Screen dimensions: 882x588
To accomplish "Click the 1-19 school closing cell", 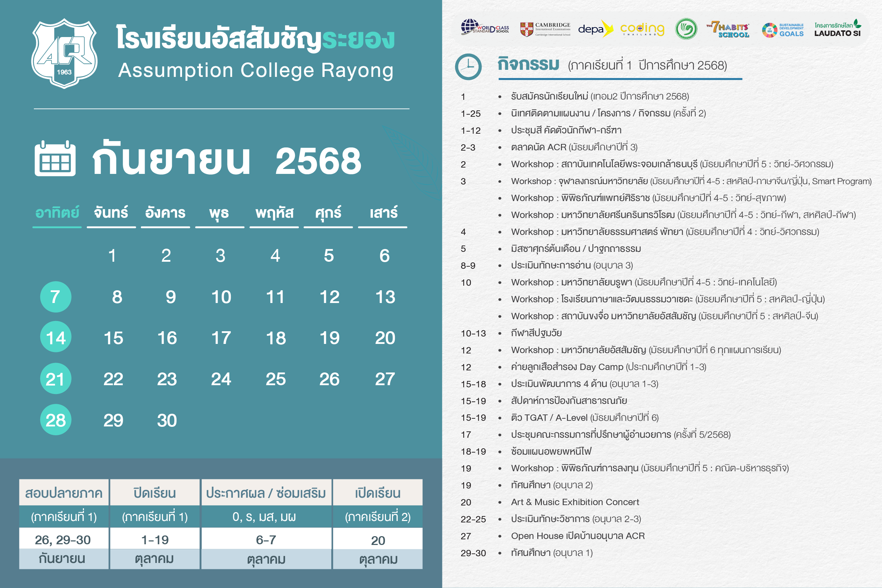I will pyautogui.click(x=155, y=539).
